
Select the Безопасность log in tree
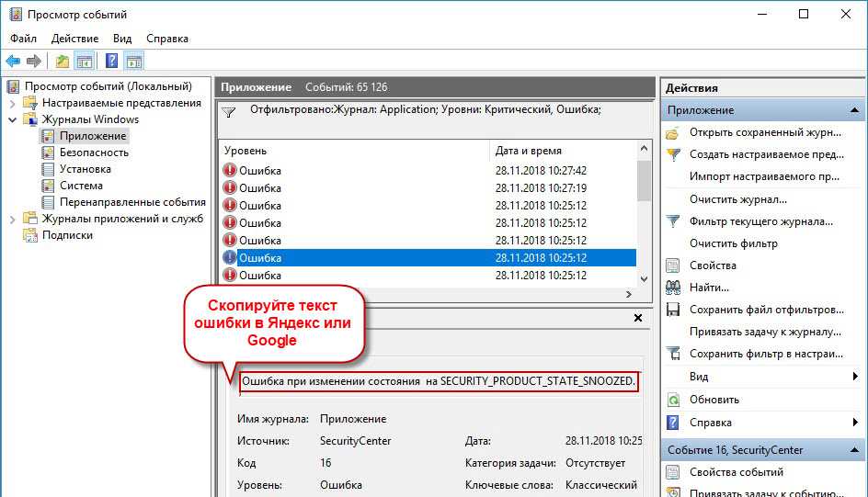point(94,152)
